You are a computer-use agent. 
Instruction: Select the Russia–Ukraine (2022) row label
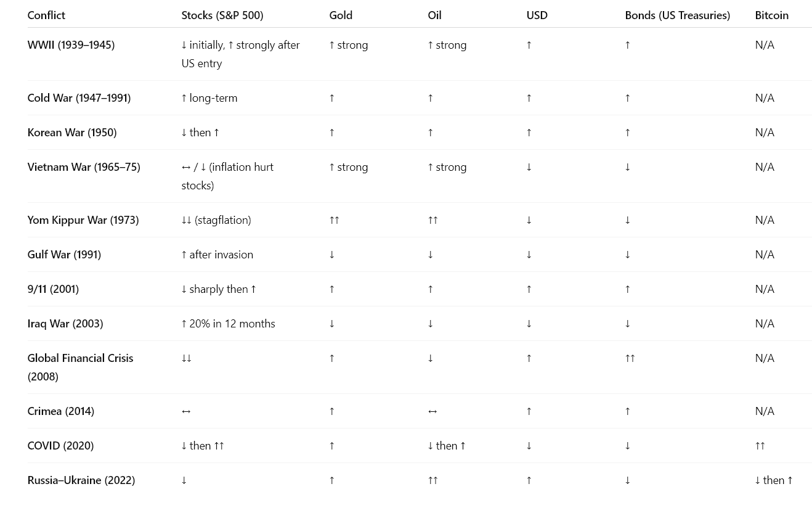(x=81, y=480)
